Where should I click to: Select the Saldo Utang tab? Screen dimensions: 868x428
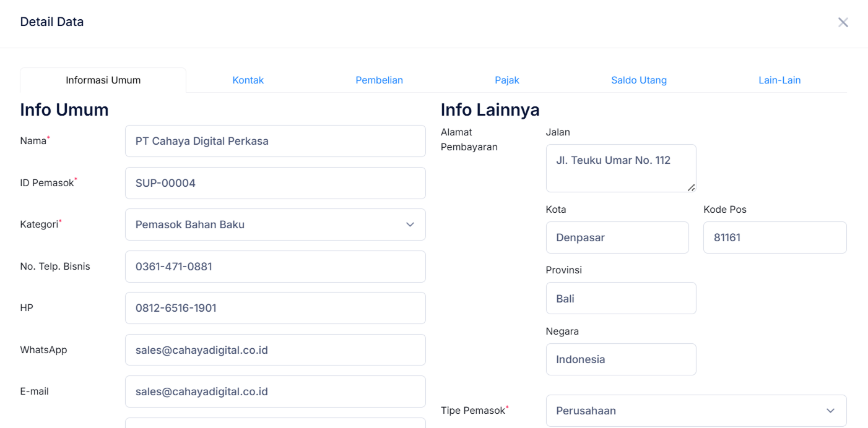click(x=639, y=80)
